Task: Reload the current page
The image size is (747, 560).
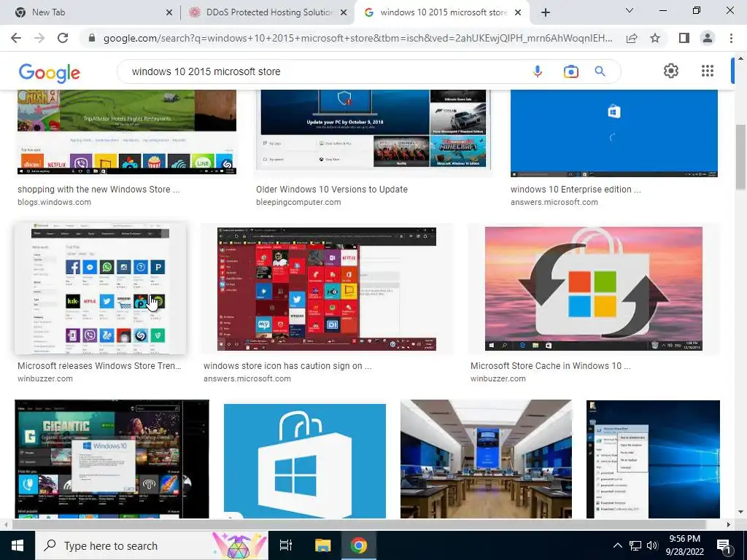Action: pyautogui.click(x=63, y=38)
